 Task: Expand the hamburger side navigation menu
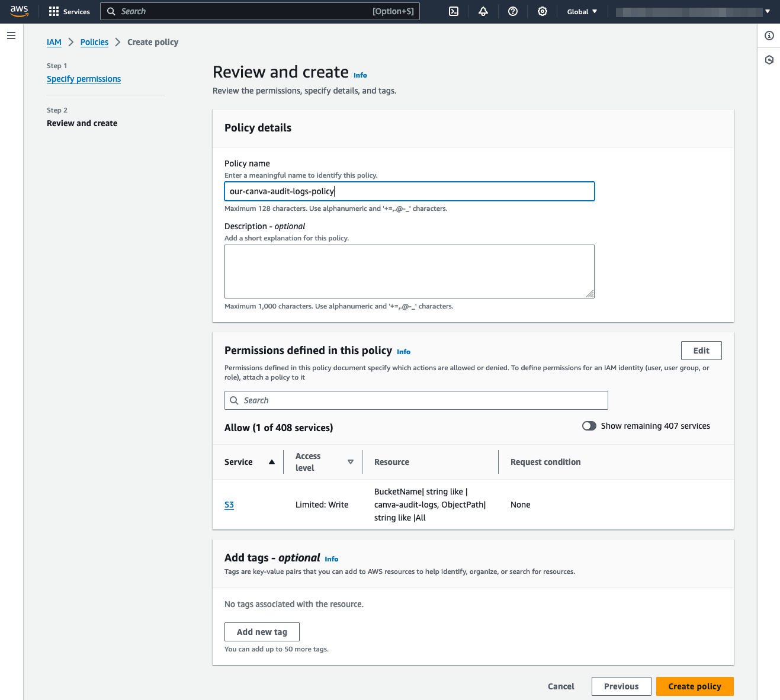pyautogui.click(x=11, y=36)
